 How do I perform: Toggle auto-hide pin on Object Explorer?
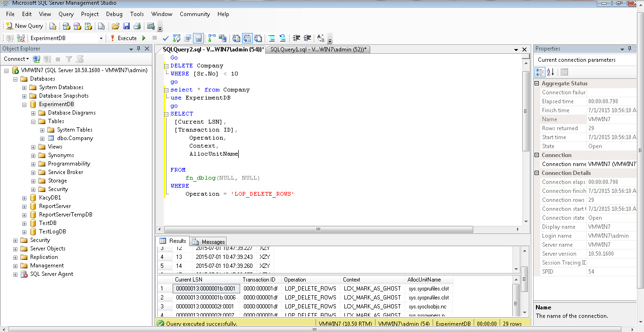point(138,49)
